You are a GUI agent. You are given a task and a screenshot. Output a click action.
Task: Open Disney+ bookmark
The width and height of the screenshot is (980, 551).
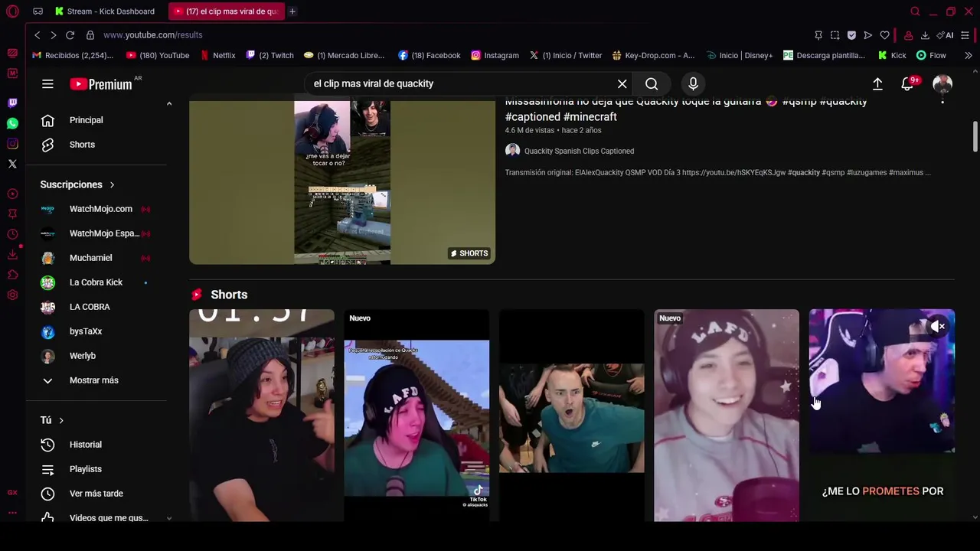(740, 55)
